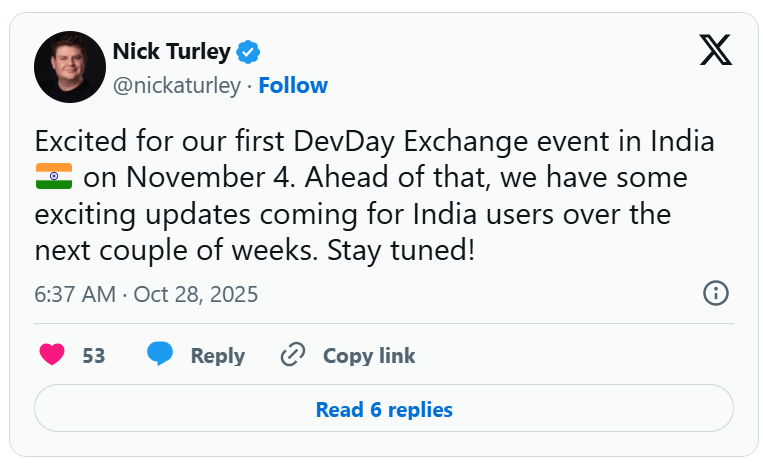This screenshot has width=763, height=463.
Task: Click the X logo icon
Action: [715, 49]
